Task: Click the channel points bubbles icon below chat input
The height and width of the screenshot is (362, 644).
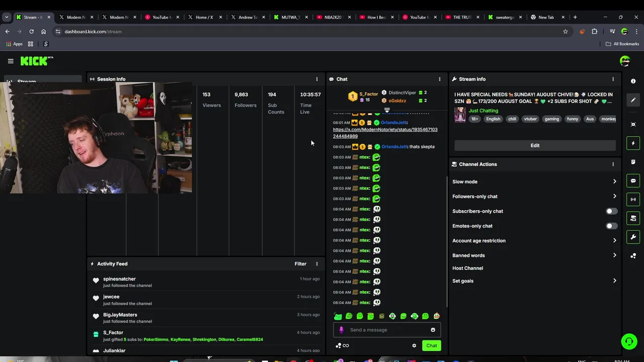Action: point(339,345)
